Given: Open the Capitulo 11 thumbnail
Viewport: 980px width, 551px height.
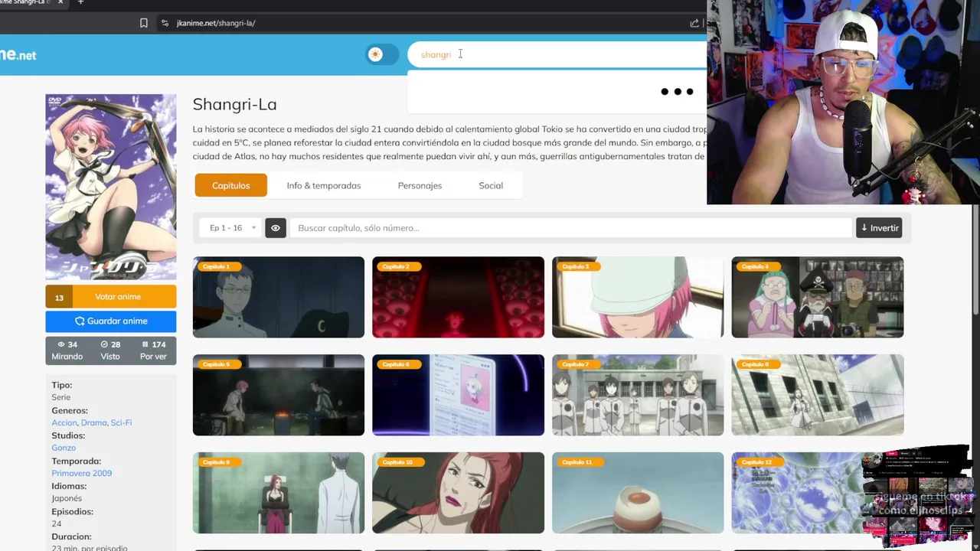Looking at the screenshot, I should pos(638,493).
